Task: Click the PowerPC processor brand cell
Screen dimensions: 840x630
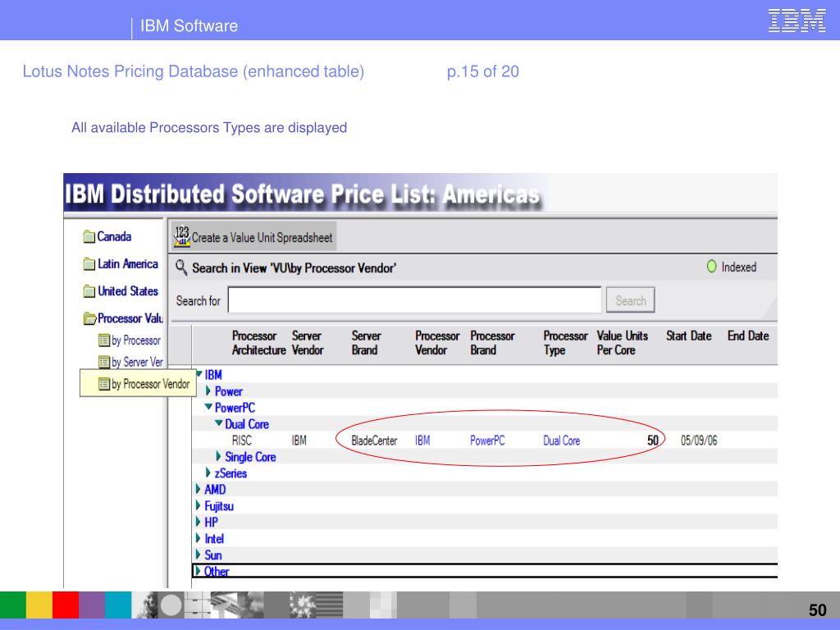Action: point(487,441)
